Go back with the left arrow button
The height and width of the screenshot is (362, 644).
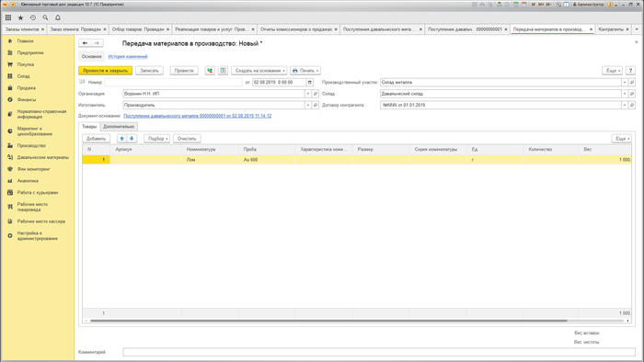(x=85, y=43)
